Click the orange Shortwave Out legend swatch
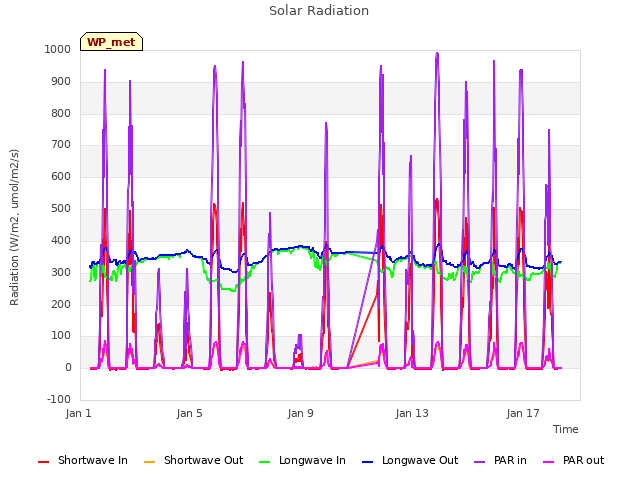Viewport: 640px width, 480px height. [x=149, y=462]
